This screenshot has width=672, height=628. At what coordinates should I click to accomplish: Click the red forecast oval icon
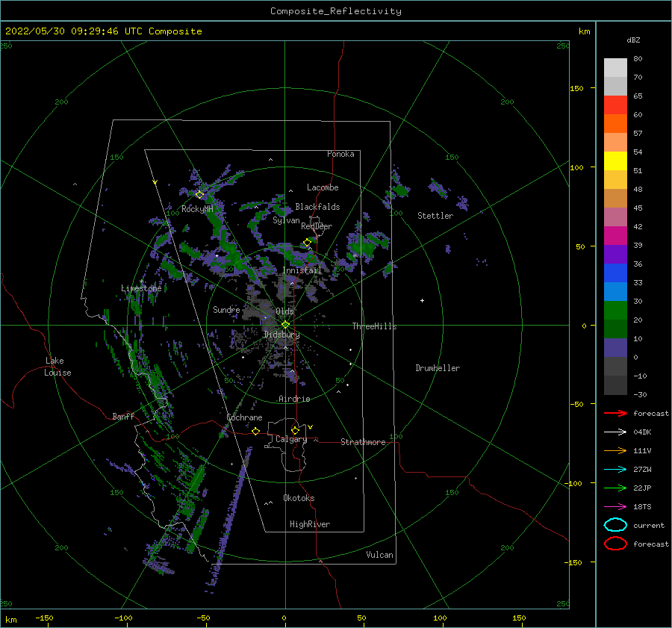click(x=615, y=544)
